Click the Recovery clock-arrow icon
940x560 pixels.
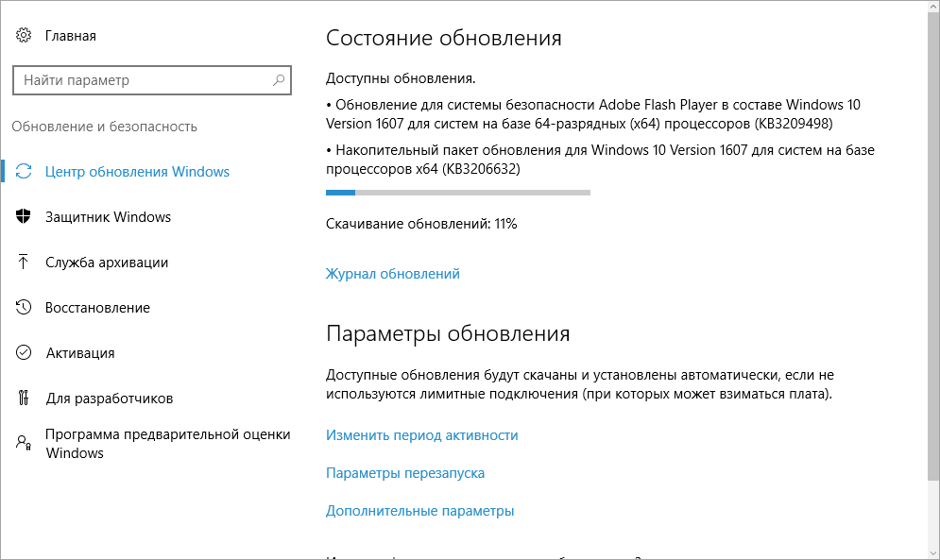(23, 307)
